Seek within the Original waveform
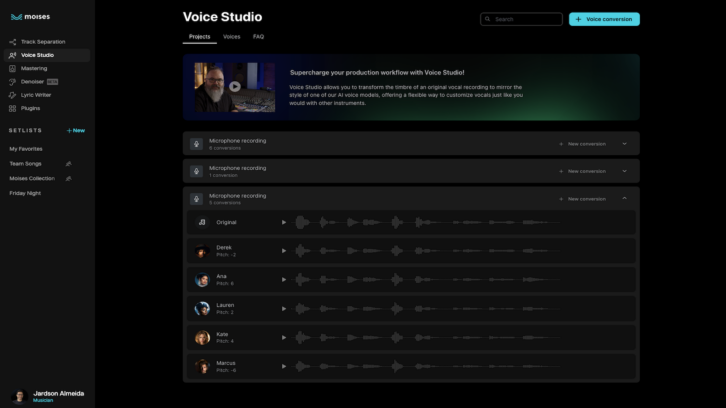Screen dimensions: 726x408 coord(427,222)
